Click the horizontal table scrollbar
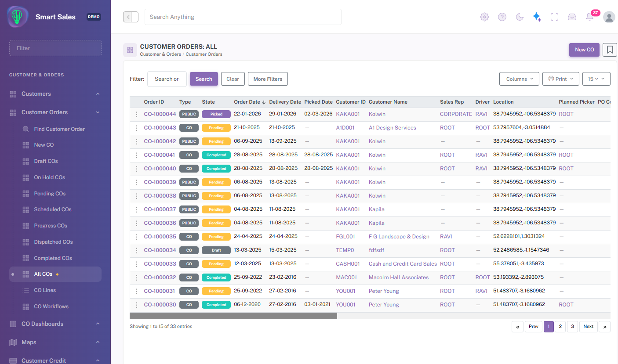The width and height of the screenshot is (618, 364). (x=233, y=316)
